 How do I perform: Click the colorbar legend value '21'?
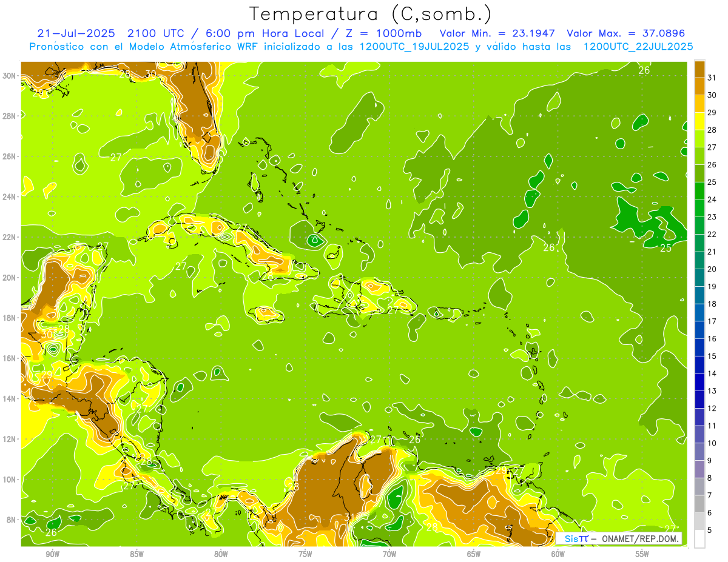[x=712, y=252]
